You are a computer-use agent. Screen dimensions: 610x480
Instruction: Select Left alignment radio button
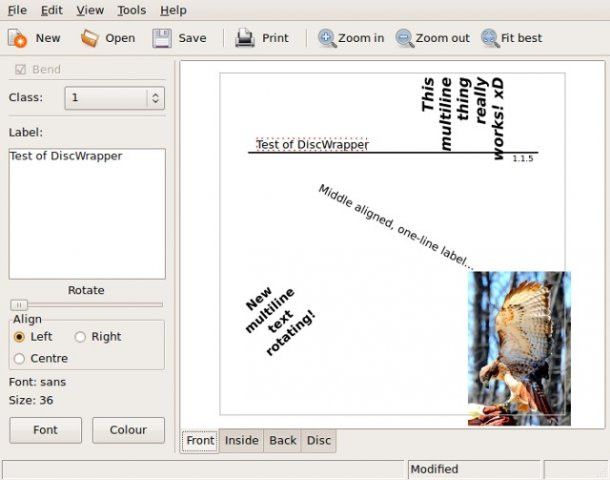tap(19, 337)
